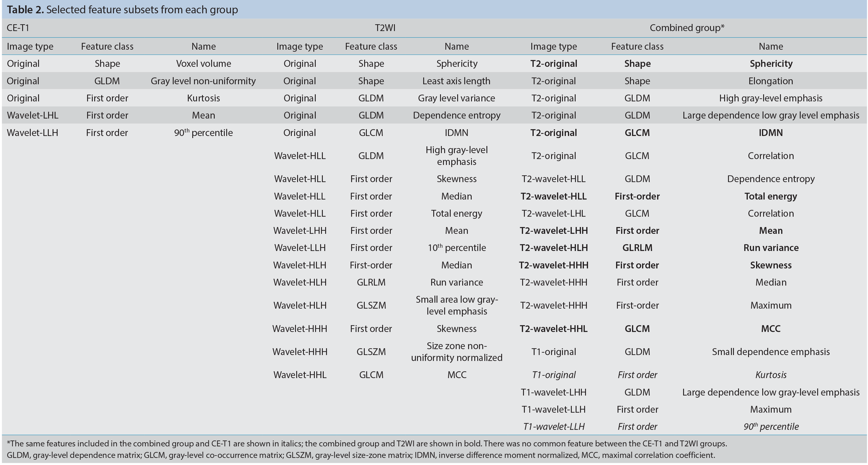Click the bold "Sphericity" cell
The image size is (868, 465).
771,64
